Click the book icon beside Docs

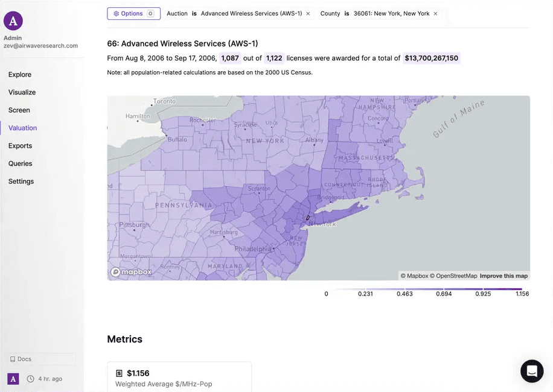[13, 359]
